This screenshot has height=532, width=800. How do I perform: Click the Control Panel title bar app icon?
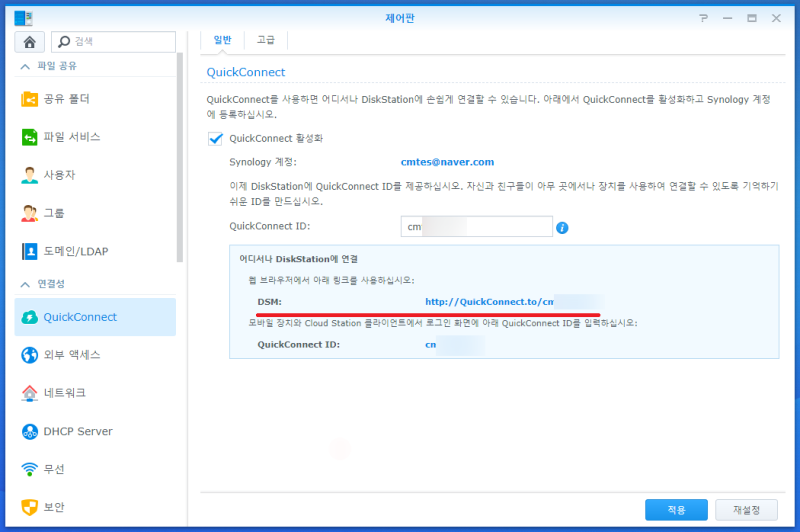pyautogui.click(x=23, y=18)
